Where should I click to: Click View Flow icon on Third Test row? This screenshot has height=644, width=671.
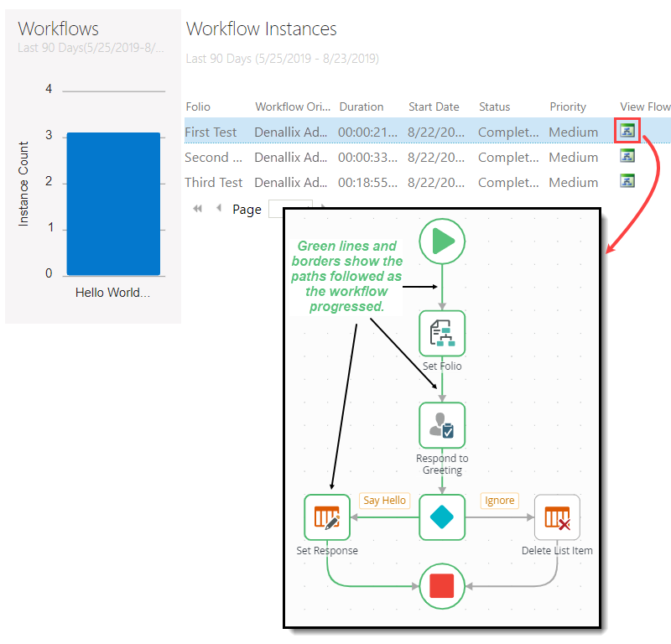pos(627,180)
